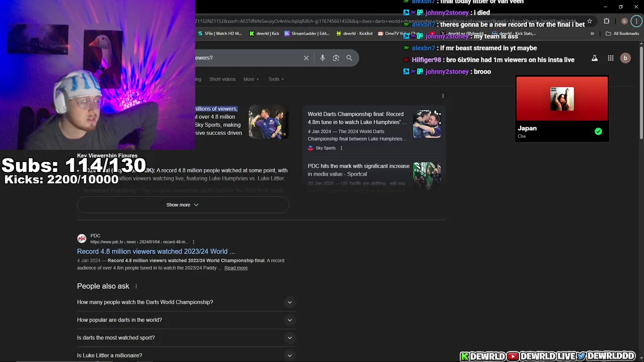This screenshot has height=362, width=644.
Task: Bookmark this page with the star icon
Action: (x=590, y=21)
